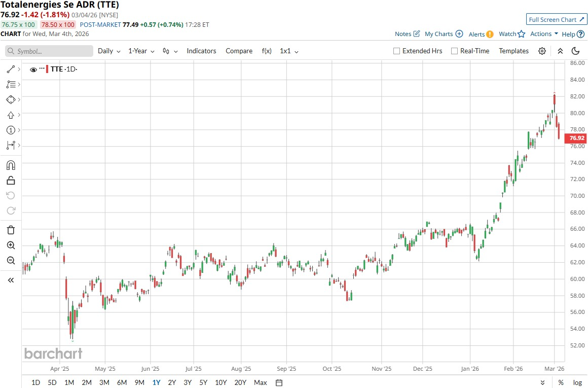Open the Indicators menu
The height and width of the screenshot is (388, 588).
[201, 51]
